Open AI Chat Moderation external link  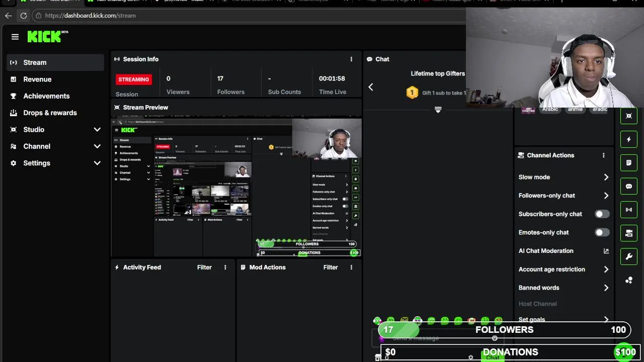[606, 251]
